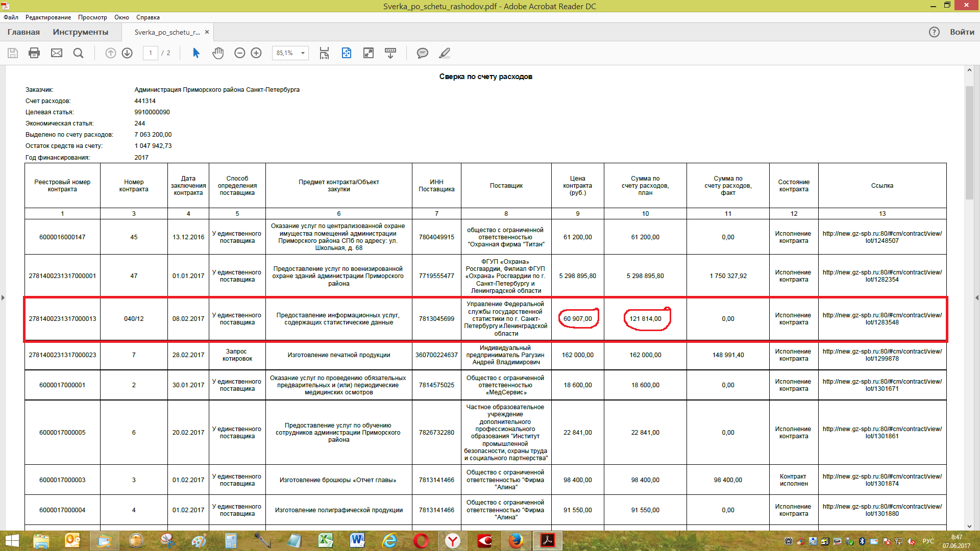This screenshot has height=551, width=980.
Task: Click the help question mark icon
Action: point(934,32)
